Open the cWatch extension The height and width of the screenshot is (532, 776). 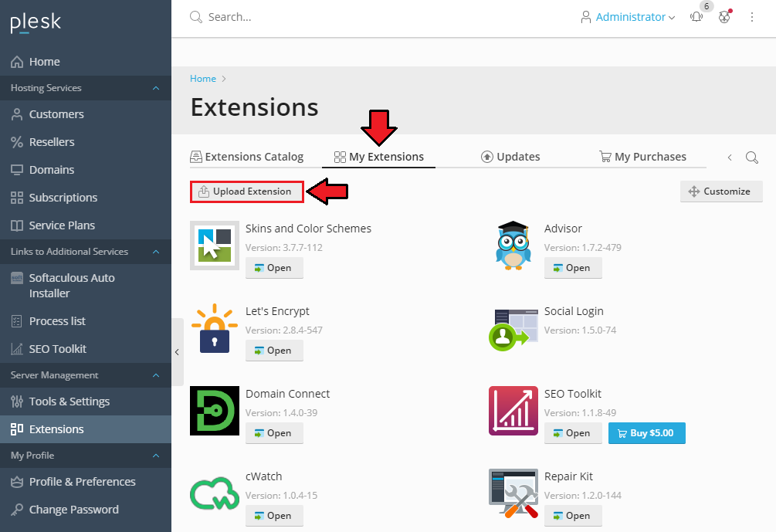pyautogui.click(x=274, y=516)
